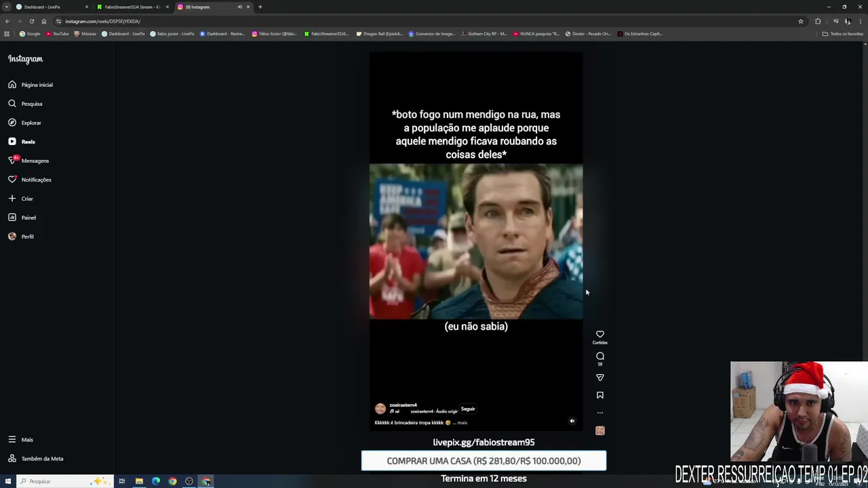
Task: Open Mensagens in the sidebar
Action: [28, 161]
